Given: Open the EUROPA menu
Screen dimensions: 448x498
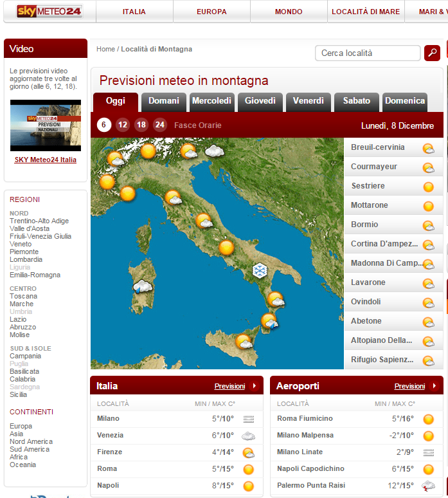Looking at the screenshot, I should [x=211, y=12].
